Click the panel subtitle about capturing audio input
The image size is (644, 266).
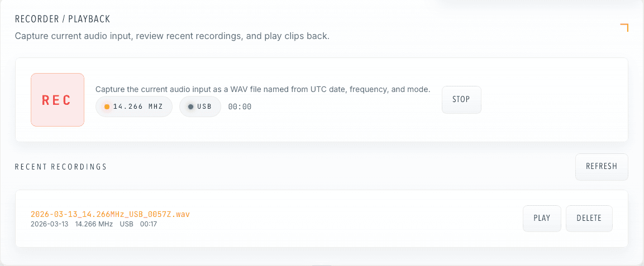click(x=172, y=36)
